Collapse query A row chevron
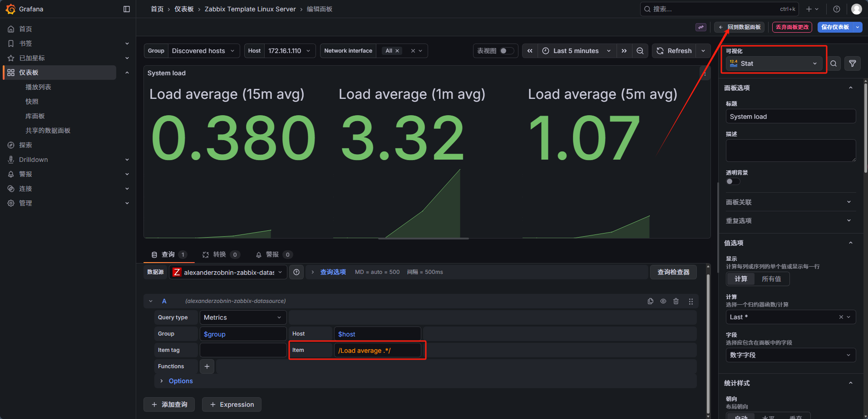868x419 pixels. tap(151, 301)
